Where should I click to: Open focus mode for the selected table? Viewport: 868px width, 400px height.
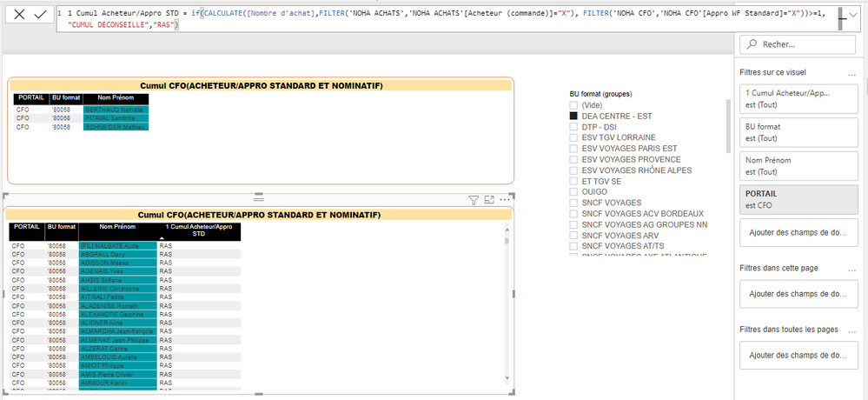(489, 200)
